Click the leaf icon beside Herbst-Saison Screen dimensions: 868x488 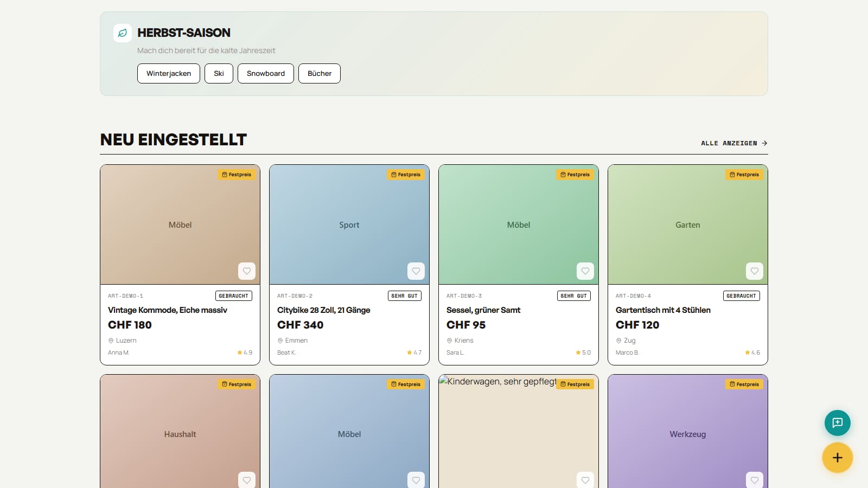[123, 33]
